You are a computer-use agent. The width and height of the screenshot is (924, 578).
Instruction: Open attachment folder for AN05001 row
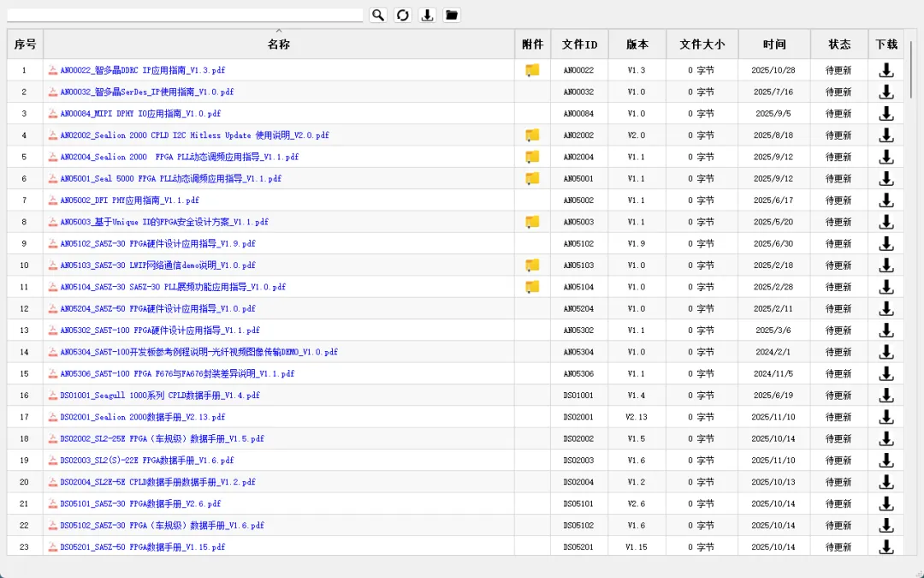coord(532,179)
